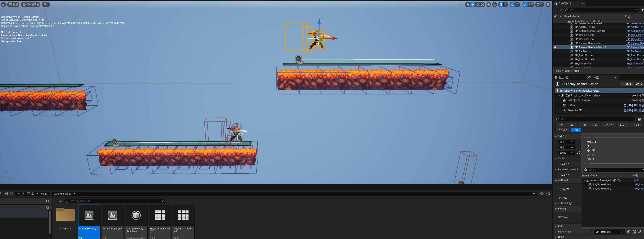Click the Outliner visibility eye column header
Image resolution: width=644 pixels, height=239 pixels.
coord(556,16)
